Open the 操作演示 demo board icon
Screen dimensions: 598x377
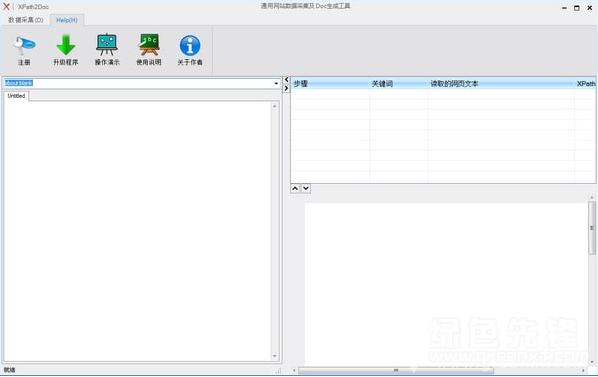pyautogui.click(x=107, y=45)
